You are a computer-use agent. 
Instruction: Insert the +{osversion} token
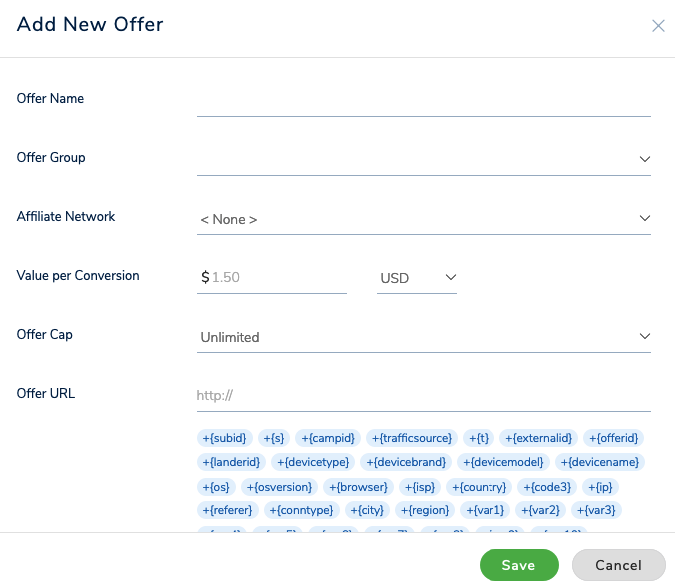[x=279, y=487]
